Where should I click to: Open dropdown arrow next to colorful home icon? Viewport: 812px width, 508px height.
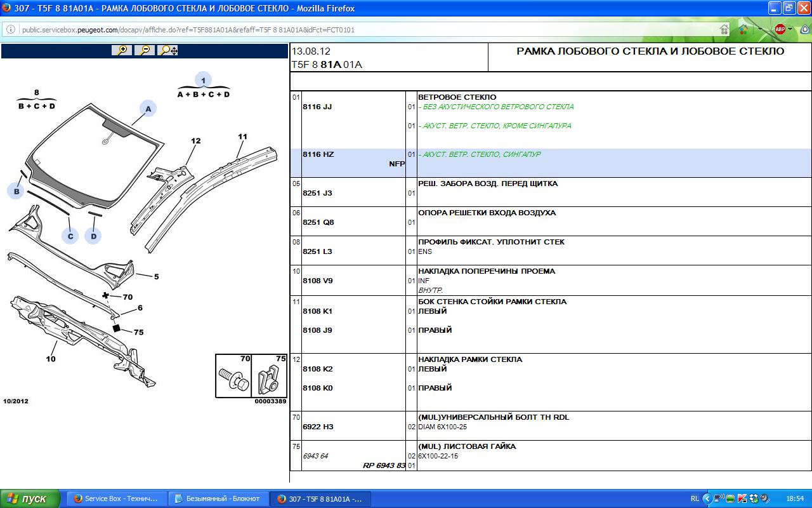point(760,30)
